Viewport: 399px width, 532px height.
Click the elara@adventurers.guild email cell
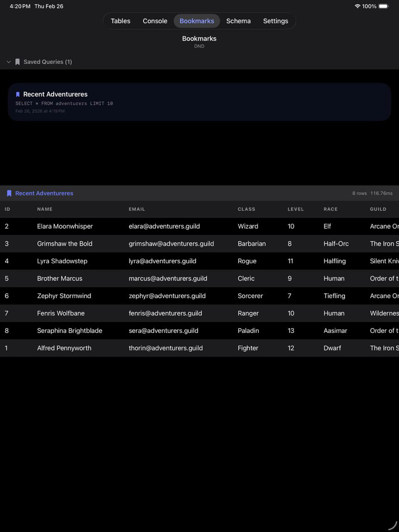pyautogui.click(x=164, y=226)
